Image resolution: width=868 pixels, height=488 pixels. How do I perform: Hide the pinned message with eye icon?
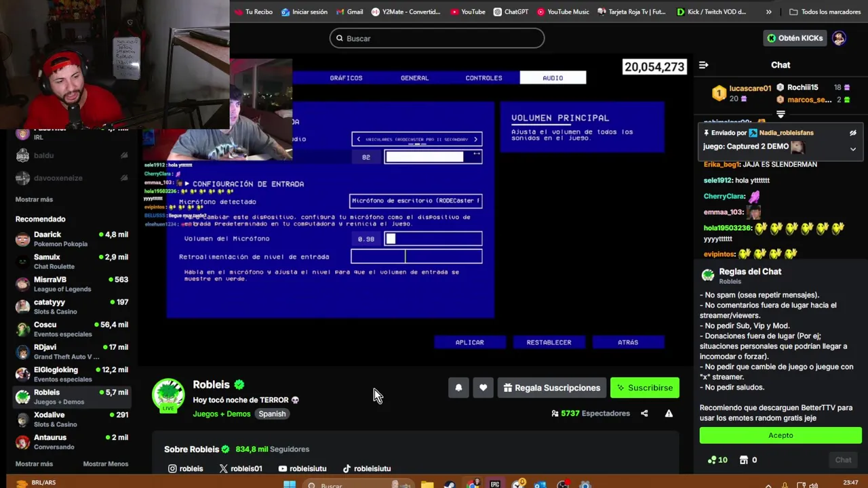pyautogui.click(x=853, y=133)
